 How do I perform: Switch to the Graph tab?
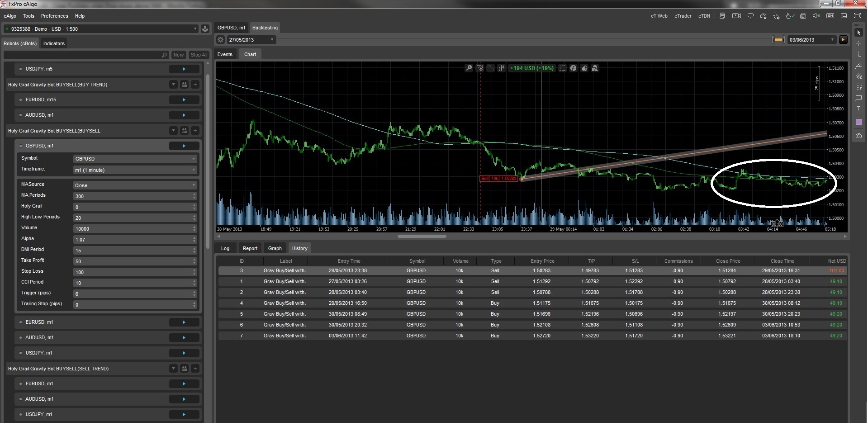coord(275,248)
